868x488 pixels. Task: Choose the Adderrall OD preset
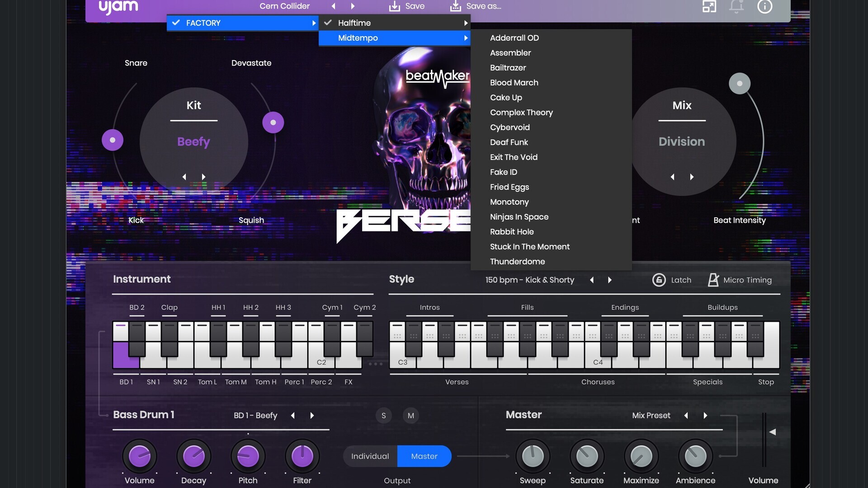pos(551,38)
